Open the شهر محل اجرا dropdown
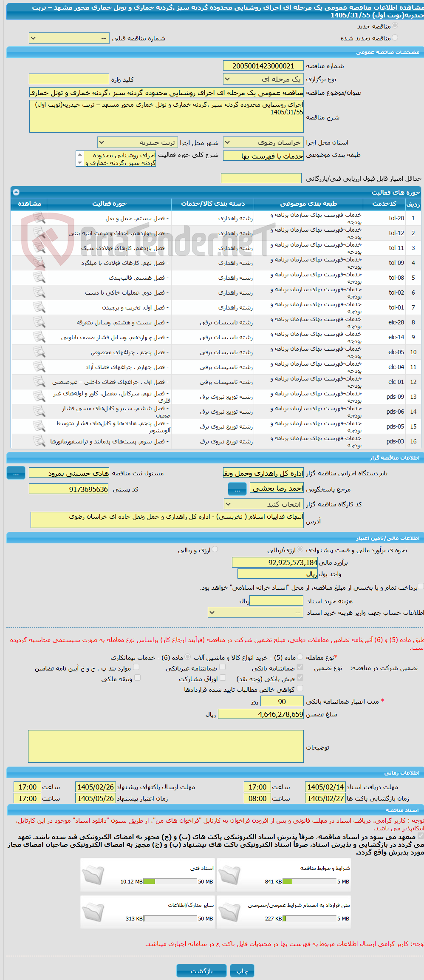This screenshot has height=980, width=424. (x=137, y=142)
